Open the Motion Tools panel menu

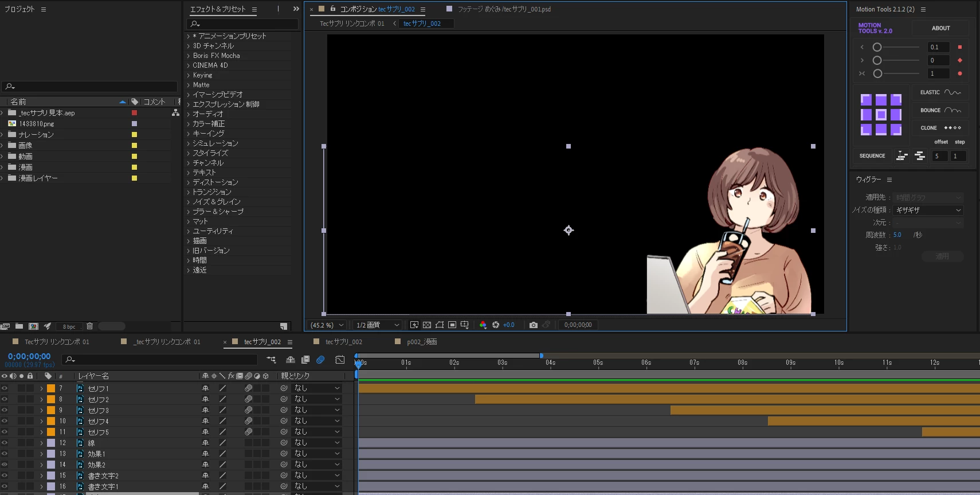click(923, 9)
